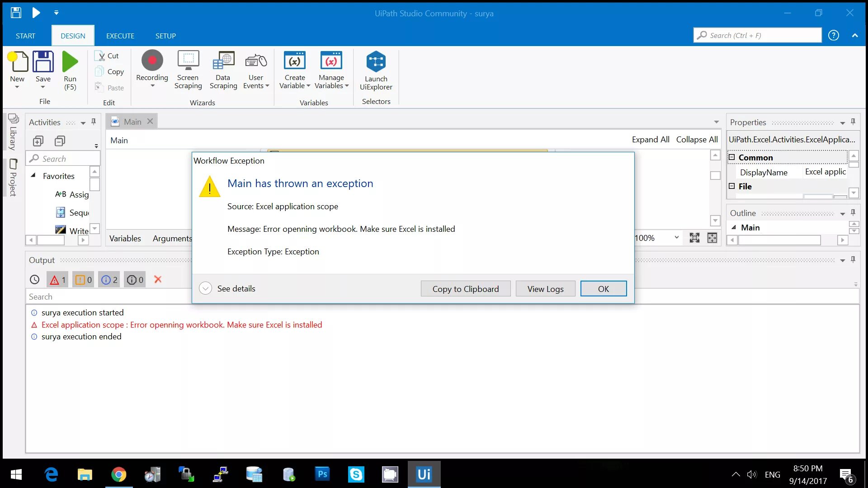Click the Outline panel horizontal scrollbar
This screenshot has height=488, width=868.
tap(779, 240)
